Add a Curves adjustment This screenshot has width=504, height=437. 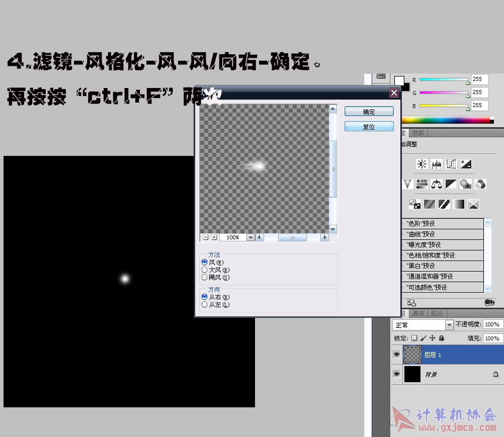click(451, 164)
